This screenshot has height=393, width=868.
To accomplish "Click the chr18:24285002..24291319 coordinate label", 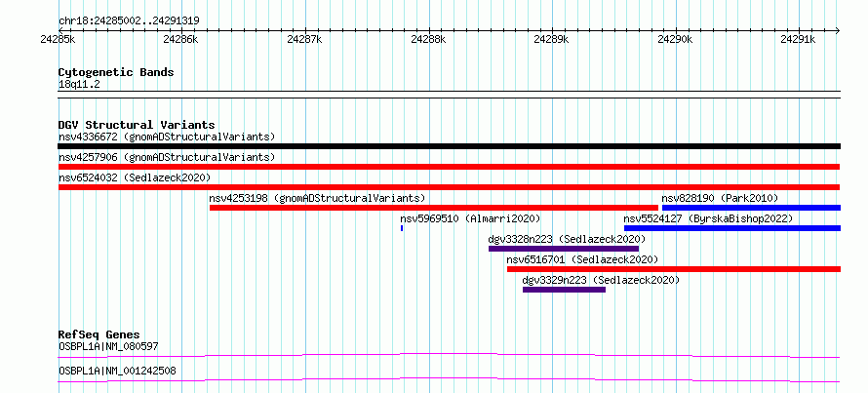I will 129,21.
